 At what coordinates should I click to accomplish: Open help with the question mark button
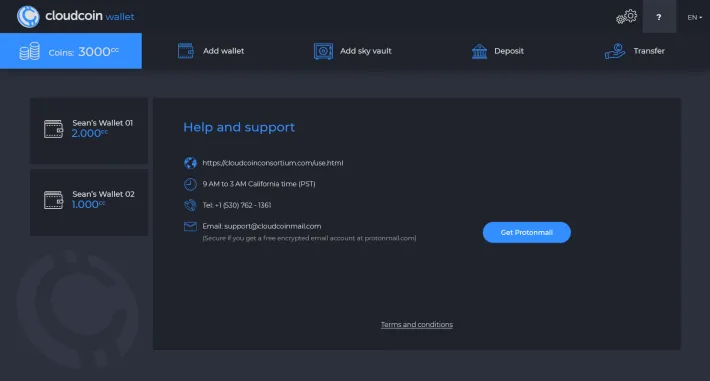point(659,17)
